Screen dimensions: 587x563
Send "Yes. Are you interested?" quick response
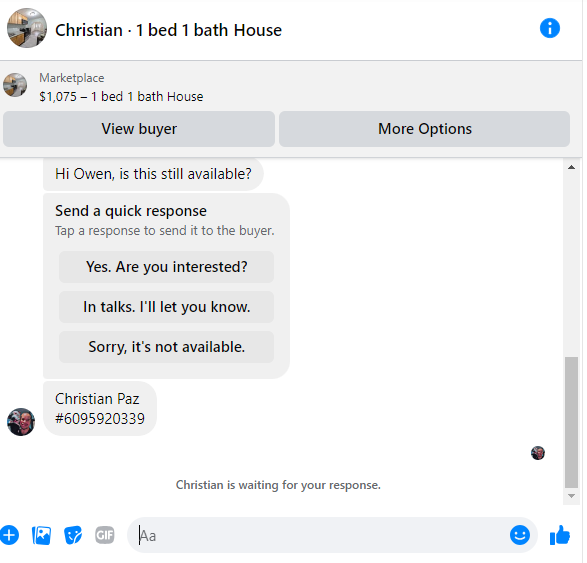click(167, 268)
